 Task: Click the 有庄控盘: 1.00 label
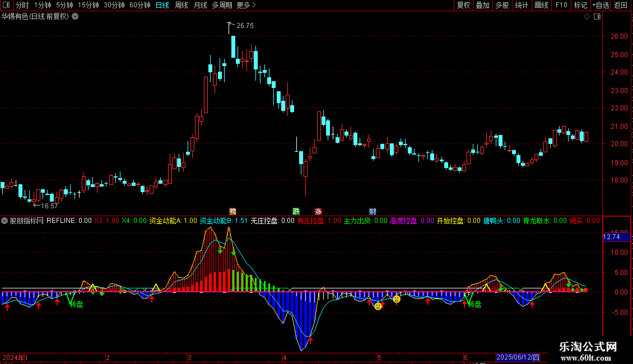tap(319, 221)
